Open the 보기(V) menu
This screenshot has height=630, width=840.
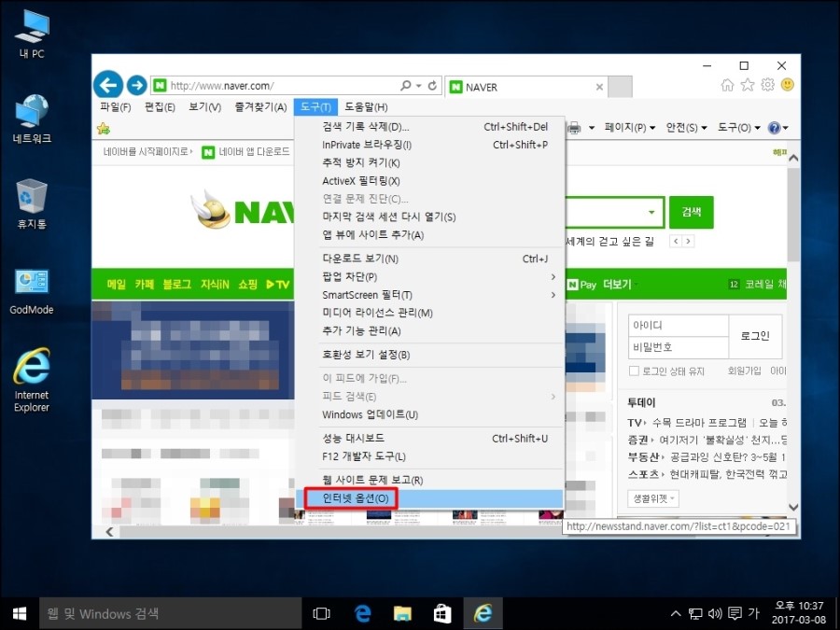click(204, 107)
